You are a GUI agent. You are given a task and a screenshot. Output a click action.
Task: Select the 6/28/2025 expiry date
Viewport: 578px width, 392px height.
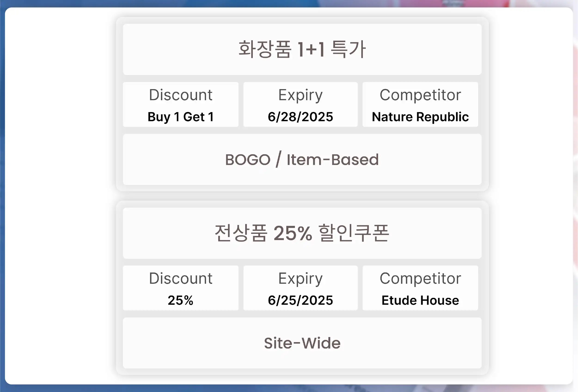(x=300, y=117)
